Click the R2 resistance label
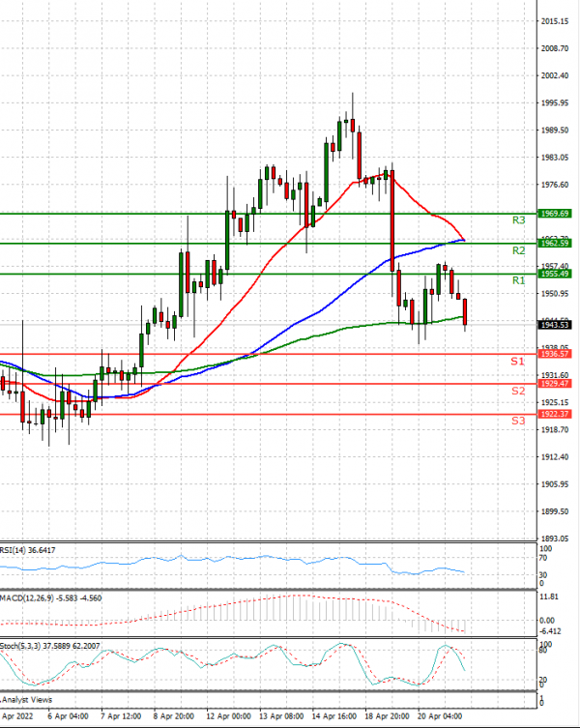This screenshot has width=580, height=728. point(518,250)
